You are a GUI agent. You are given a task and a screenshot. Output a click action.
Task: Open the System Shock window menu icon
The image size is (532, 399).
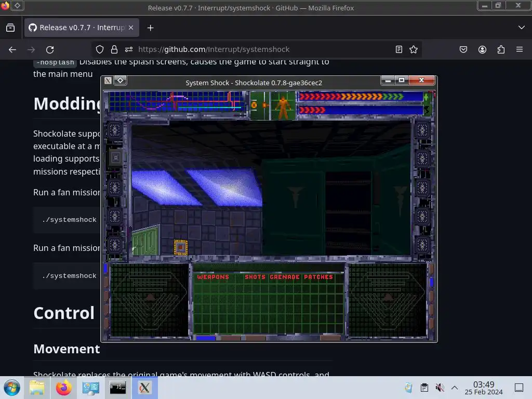[x=108, y=81]
